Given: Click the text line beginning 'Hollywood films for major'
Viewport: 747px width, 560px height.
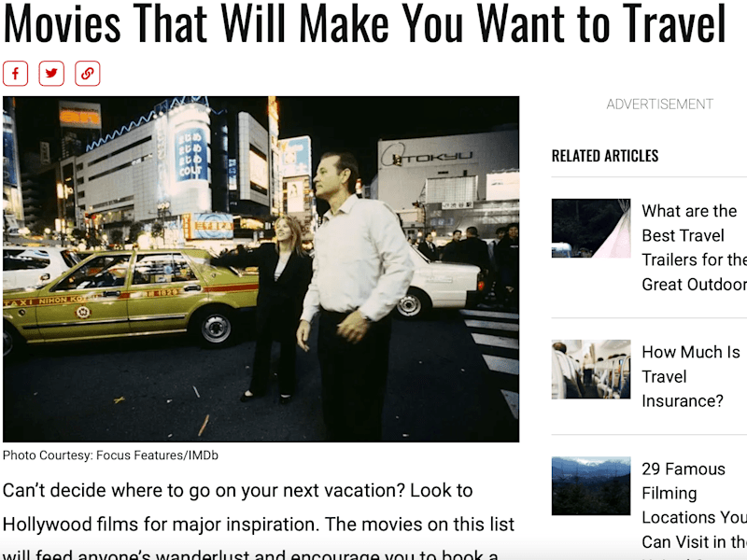Looking at the screenshot, I should coord(259,525).
